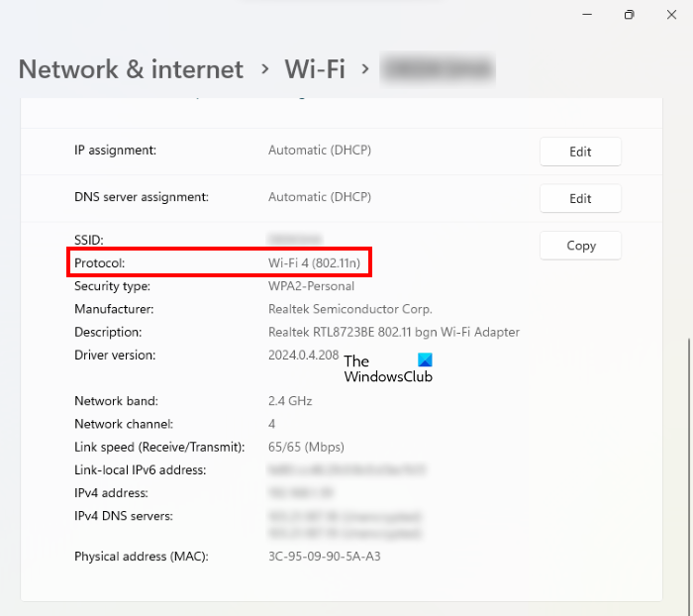693x616 pixels.
Task: Edit the IP assignment setting
Action: point(580,152)
